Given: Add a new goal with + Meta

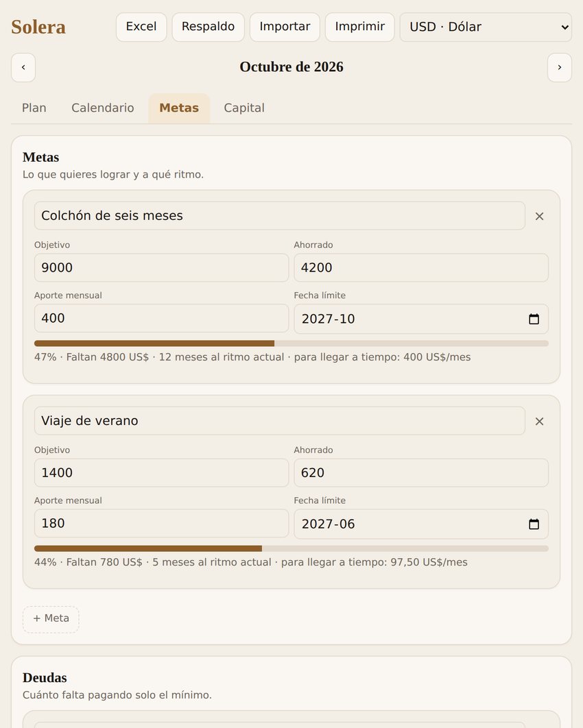Looking at the screenshot, I should click(51, 619).
